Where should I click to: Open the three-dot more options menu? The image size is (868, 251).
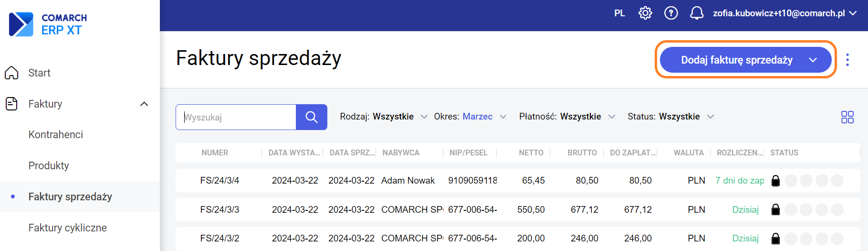847,60
